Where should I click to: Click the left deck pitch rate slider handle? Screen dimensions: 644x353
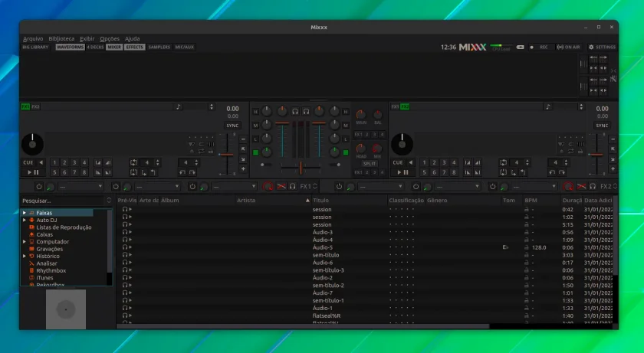(227, 155)
